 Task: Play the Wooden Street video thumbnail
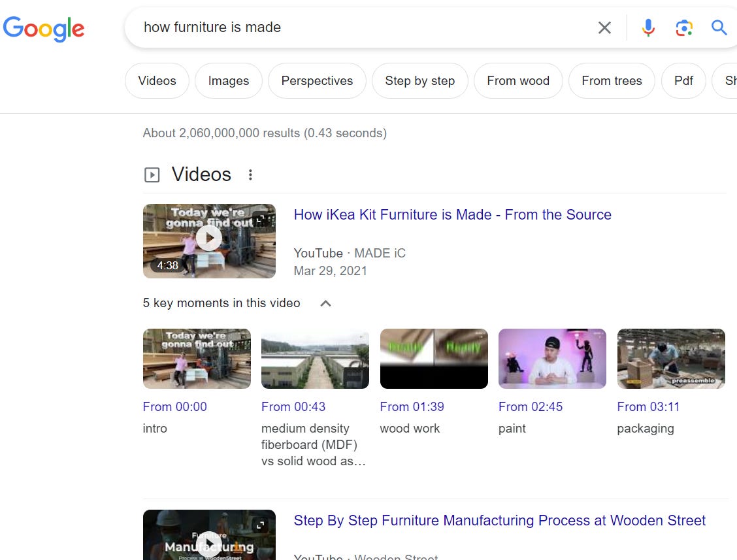pyautogui.click(x=209, y=535)
